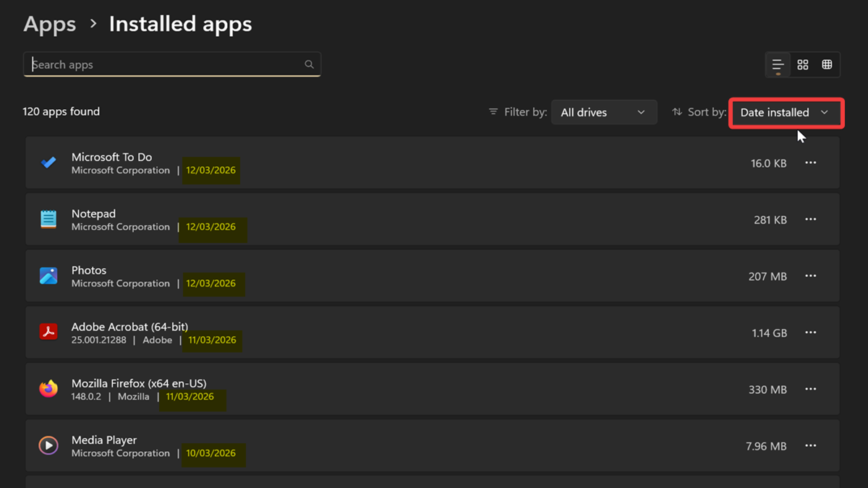Open the Sort by Date installed dropdown
The height and width of the screenshot is (488, 868).
(785, 113)
